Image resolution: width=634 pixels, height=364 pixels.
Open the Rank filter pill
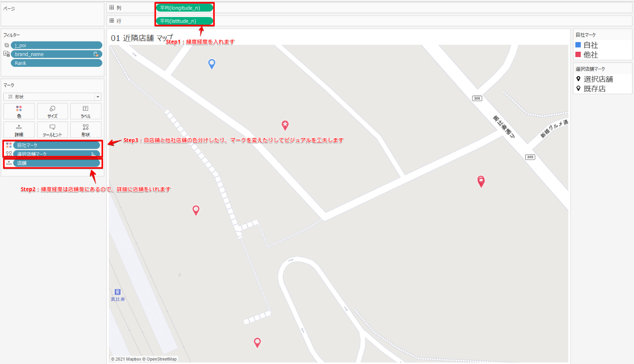click(x=57, y=63)
